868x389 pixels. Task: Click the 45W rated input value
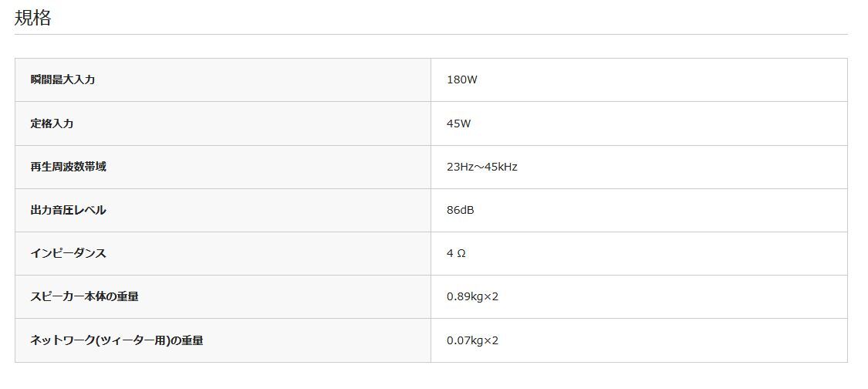tap(458, 123)
